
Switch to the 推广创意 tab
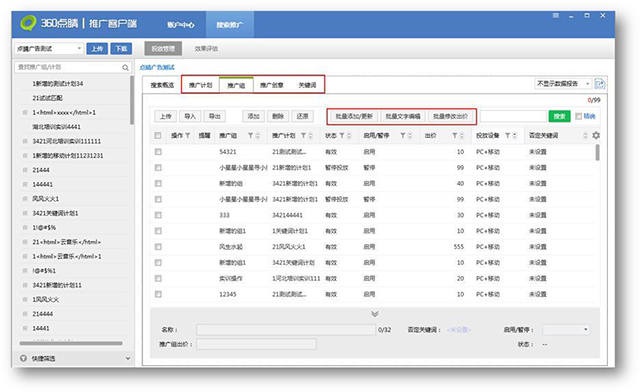[x=272, y=85]
